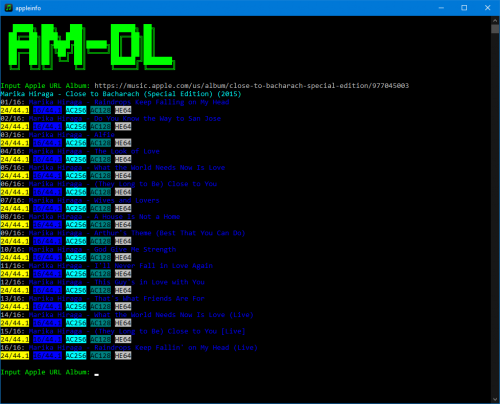The image size is (500, 404).
Task: Click the scrollbar up arrow
Action: 495,20
